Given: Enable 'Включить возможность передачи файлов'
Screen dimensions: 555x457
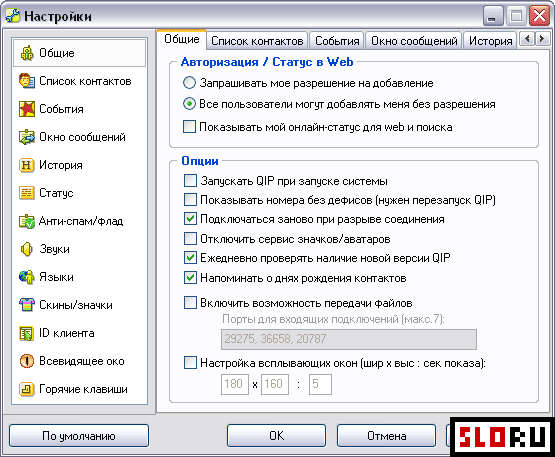Looking at the screenshot, I should 190,303.
